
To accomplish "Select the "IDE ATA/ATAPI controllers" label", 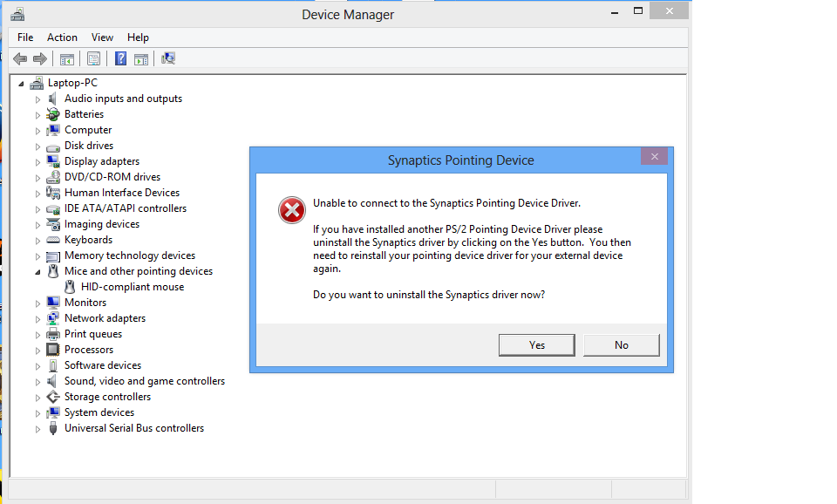I will pyautogui.click(x=126, y=208).
